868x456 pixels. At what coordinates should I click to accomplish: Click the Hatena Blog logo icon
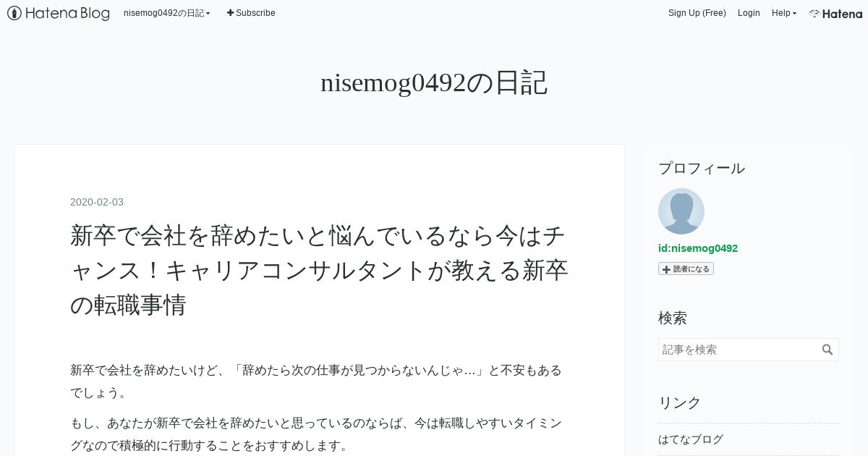point(14,13)
